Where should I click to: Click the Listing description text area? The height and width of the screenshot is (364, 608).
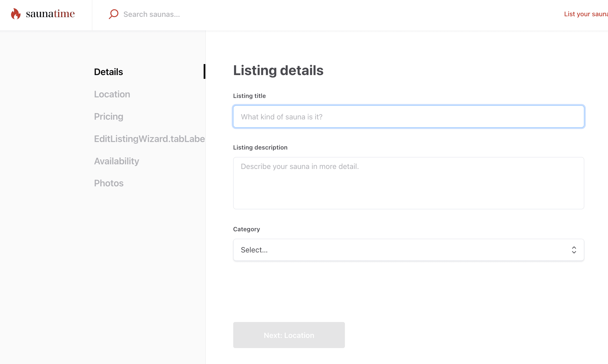point(408,183)
